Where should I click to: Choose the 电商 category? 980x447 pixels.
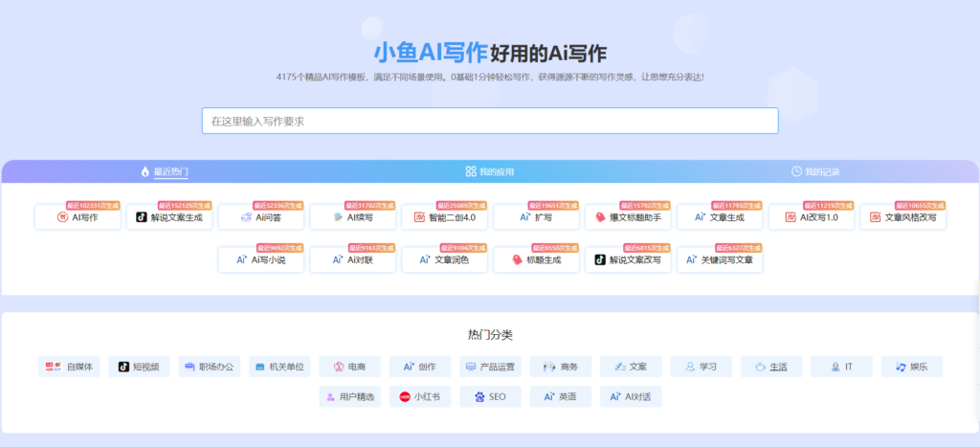(x=350, y=367)
